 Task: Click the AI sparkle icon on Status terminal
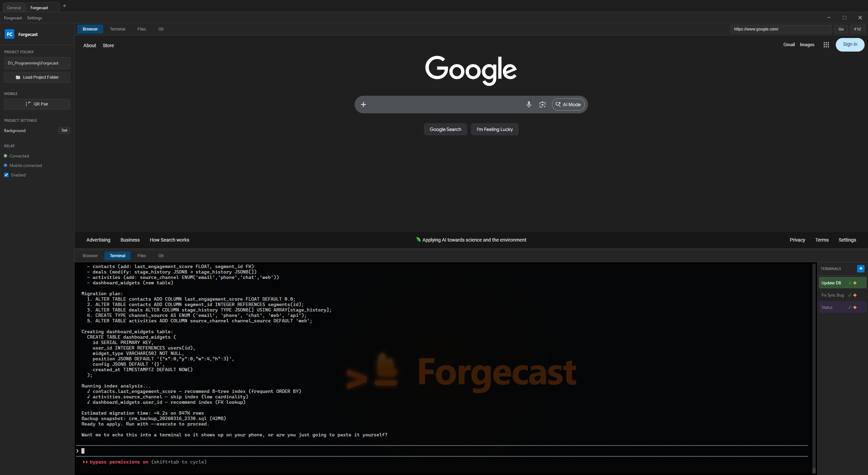pos(855,307)
